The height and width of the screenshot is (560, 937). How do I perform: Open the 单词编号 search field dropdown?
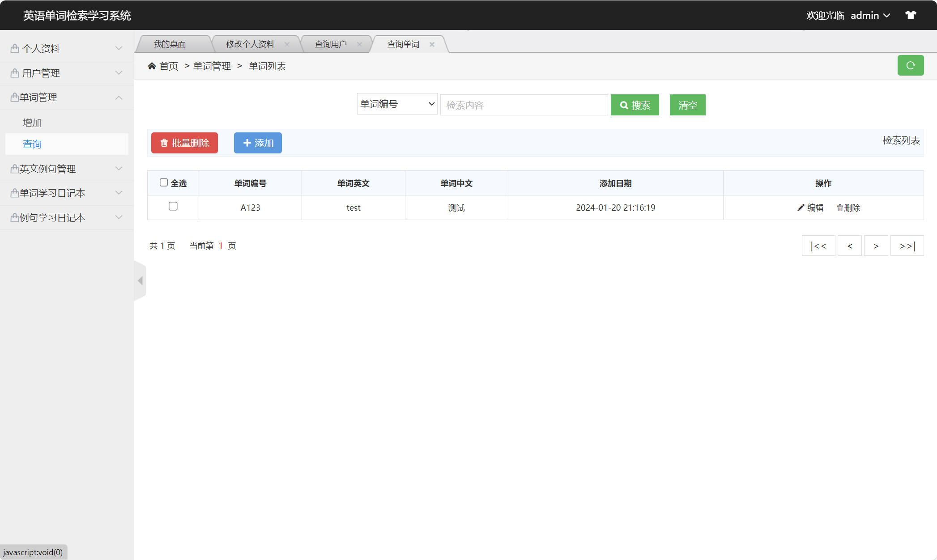tap(396, 103)
